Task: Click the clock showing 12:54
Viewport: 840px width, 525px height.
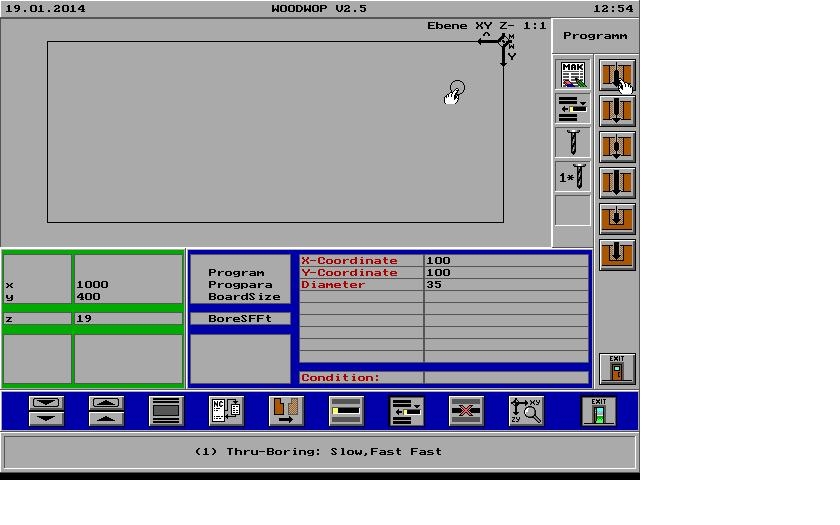Action: coord(613,9)
